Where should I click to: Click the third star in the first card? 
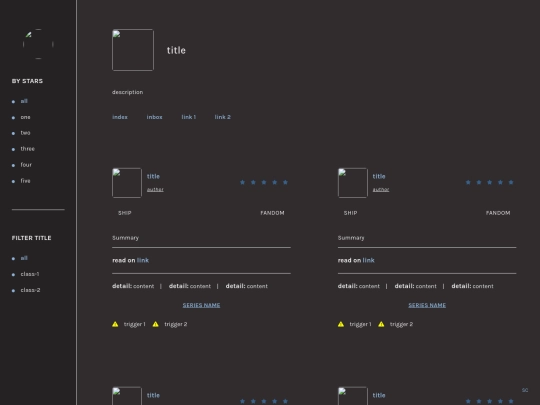(264, 182)
